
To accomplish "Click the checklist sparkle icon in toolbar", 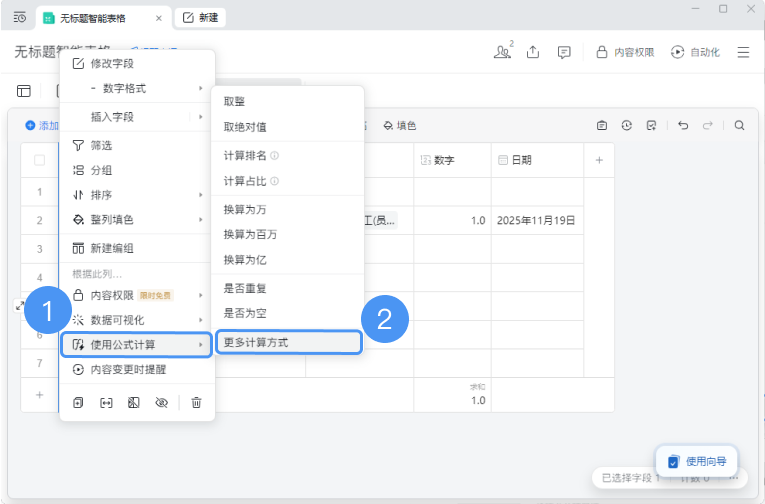I will (x=651, y=126).
